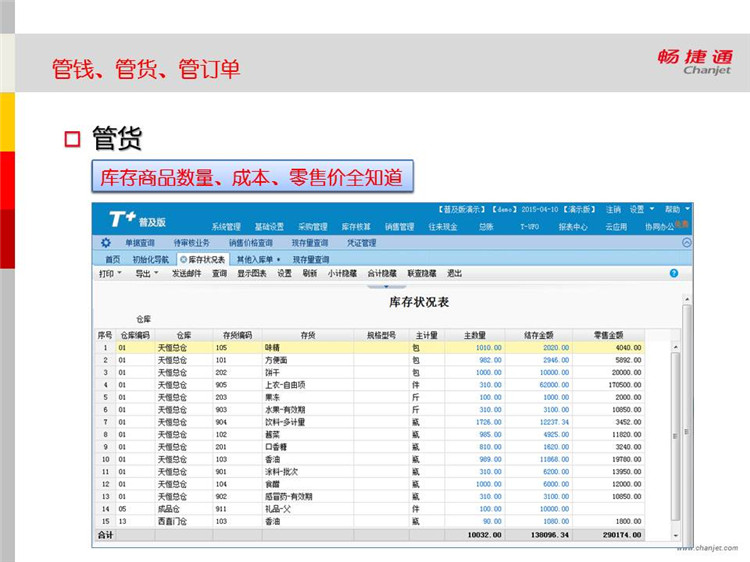Open 现存量查询 shortcut beside 凭证管理

click(x=310, y=243)
